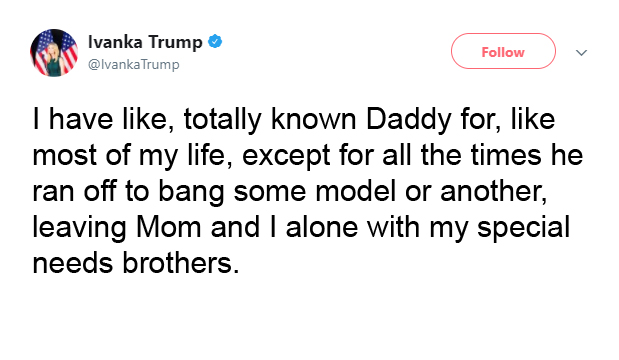Click the word "brothers." ending the tweet
The width and height of the screenshot is (619, 360).
181,263
